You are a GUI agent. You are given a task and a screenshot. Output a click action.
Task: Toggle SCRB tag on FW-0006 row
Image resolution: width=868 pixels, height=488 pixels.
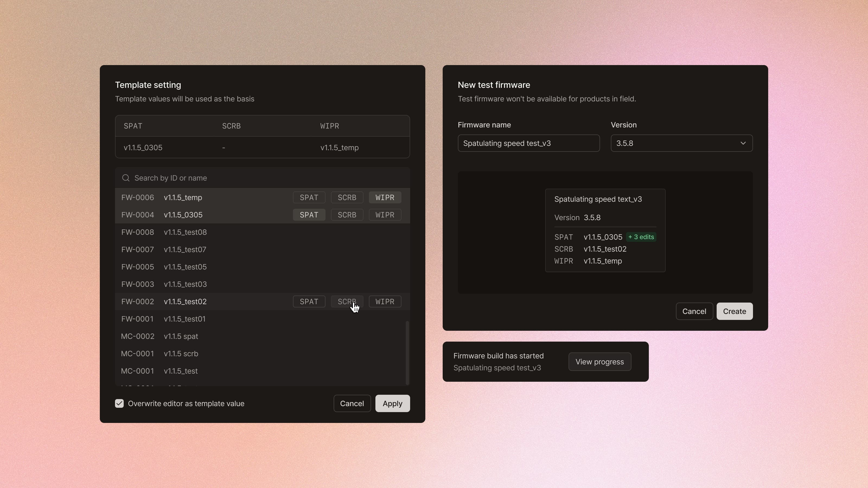(x=347, y=197)
